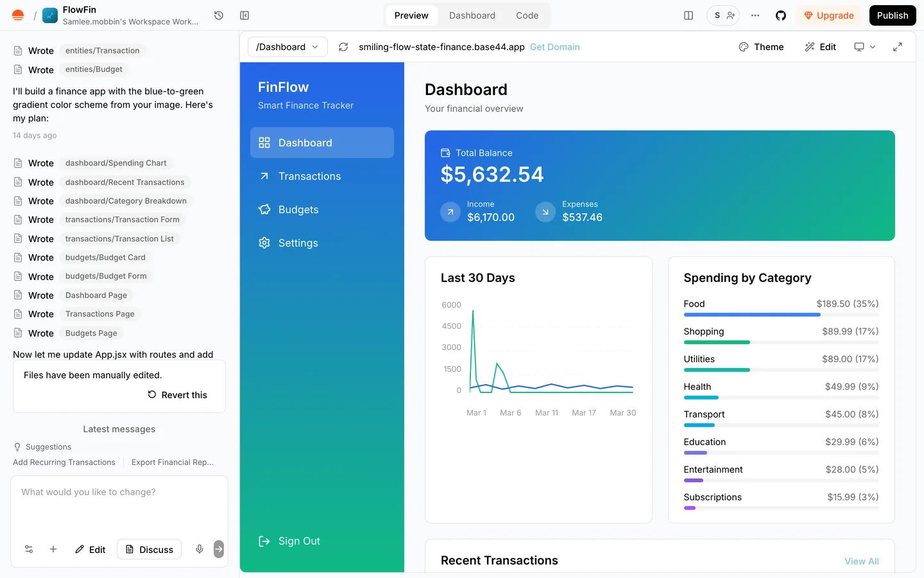Open chat settings sliders icon
Viewport: 924px width, 578px height.
29,549
